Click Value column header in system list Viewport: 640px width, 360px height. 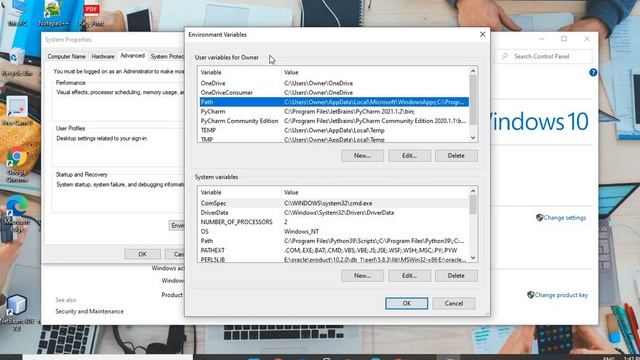click(x=375, y=192)
